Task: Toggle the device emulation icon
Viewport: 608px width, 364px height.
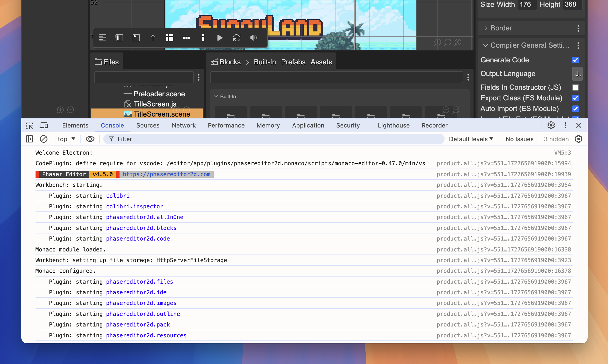Action: pyautogui.click(x=44, y=125)
